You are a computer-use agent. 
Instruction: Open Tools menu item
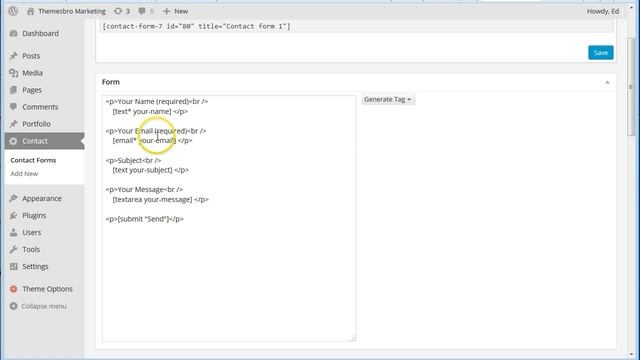31,249
